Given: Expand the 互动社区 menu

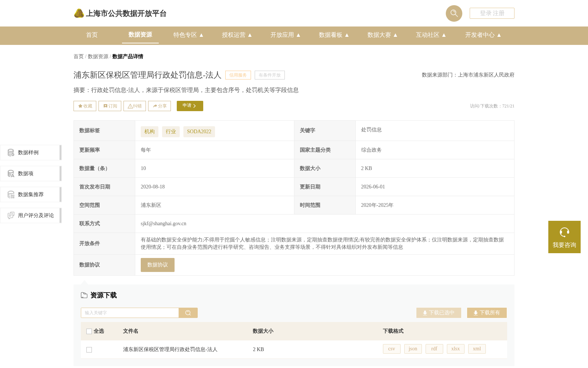Looking at the screenshot, I should coord(431,35).
